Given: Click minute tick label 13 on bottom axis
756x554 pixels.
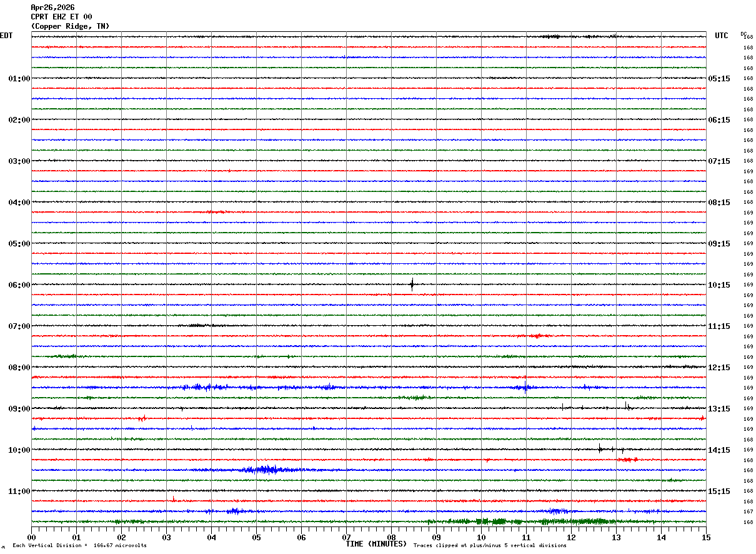Looking at the screenshot, I should click(616, 537).
